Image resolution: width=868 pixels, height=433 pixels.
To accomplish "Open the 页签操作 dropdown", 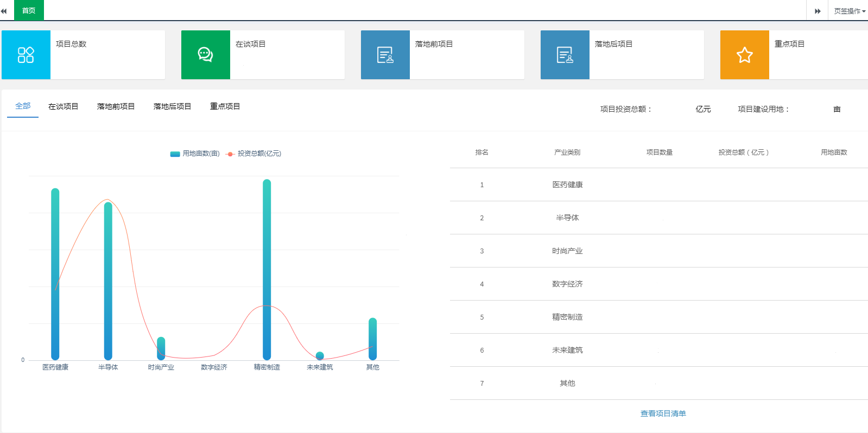I will click(x=849, y=11).
